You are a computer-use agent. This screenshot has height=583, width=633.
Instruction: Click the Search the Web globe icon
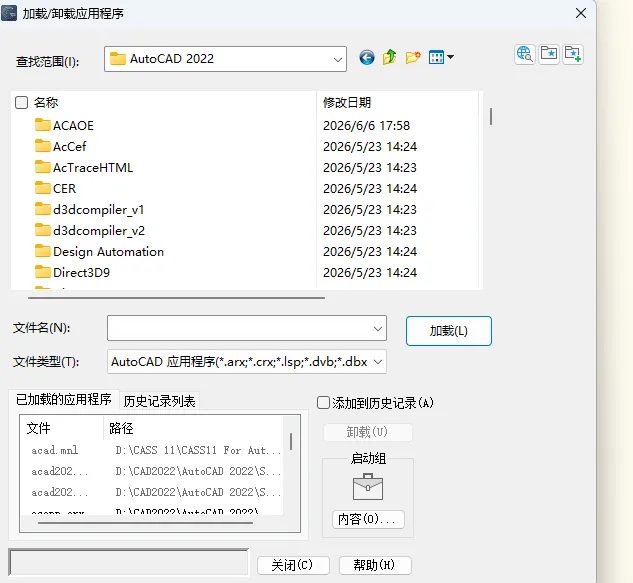[524, 54]
